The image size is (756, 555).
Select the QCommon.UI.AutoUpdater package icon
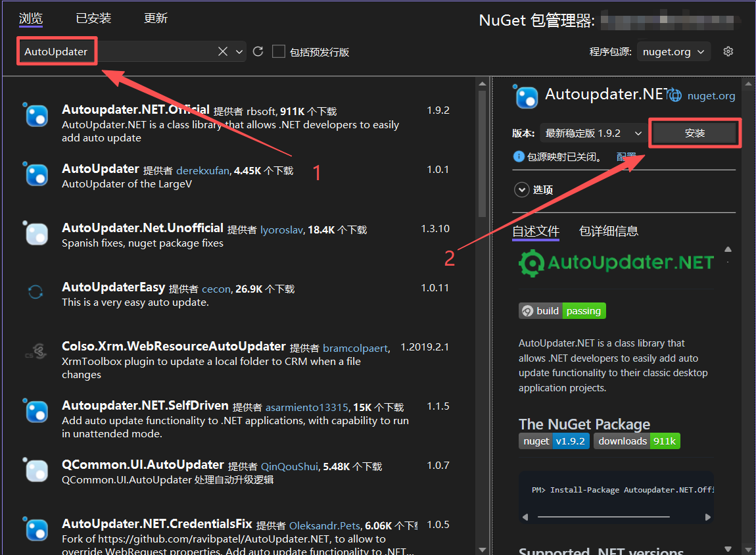[37, 471]
